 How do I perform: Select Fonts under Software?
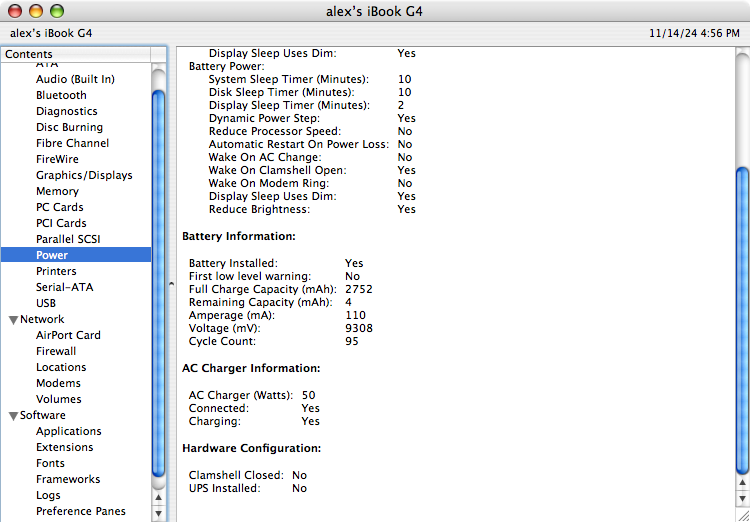(50, 463)
